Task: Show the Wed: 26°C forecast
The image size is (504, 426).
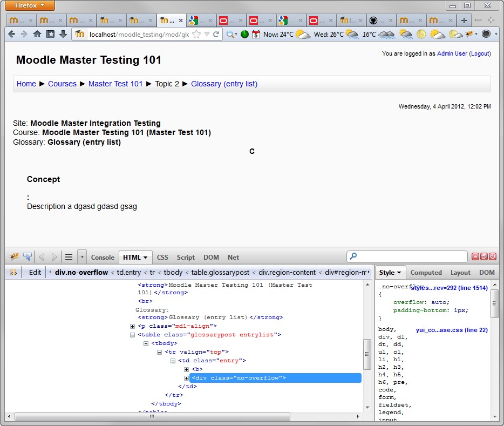Action: (x=336, y=34)
